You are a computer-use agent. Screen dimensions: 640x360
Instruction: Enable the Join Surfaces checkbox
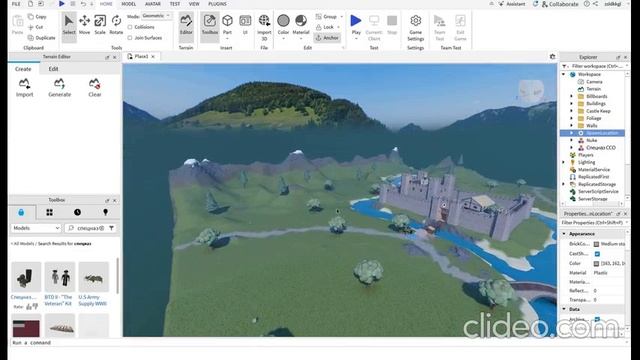click(x=130, y=38)
